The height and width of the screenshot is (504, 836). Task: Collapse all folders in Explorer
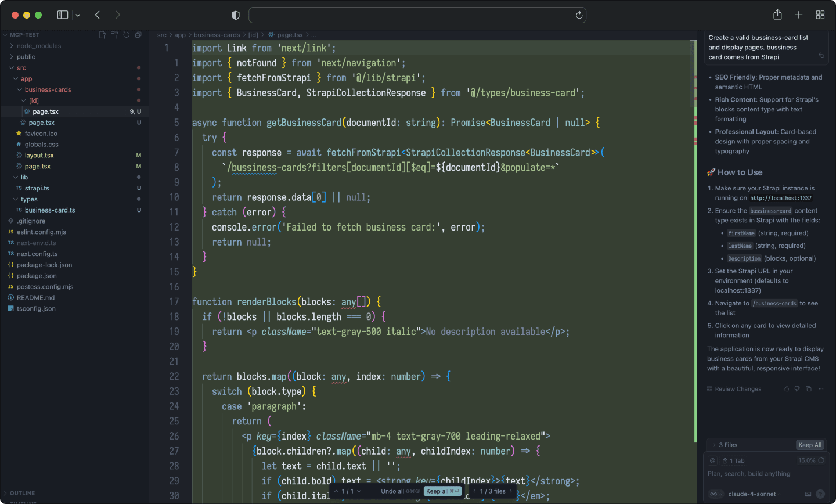[x=138, y=35]
